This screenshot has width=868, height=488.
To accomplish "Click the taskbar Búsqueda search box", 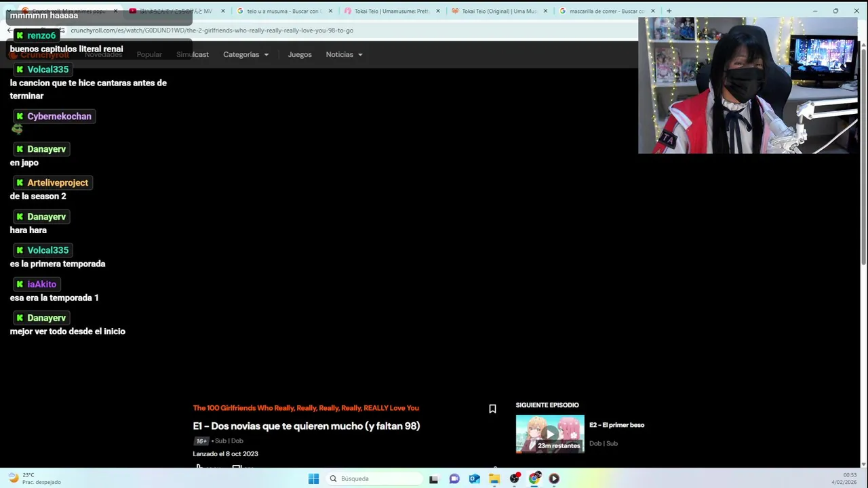I will 374,479.
